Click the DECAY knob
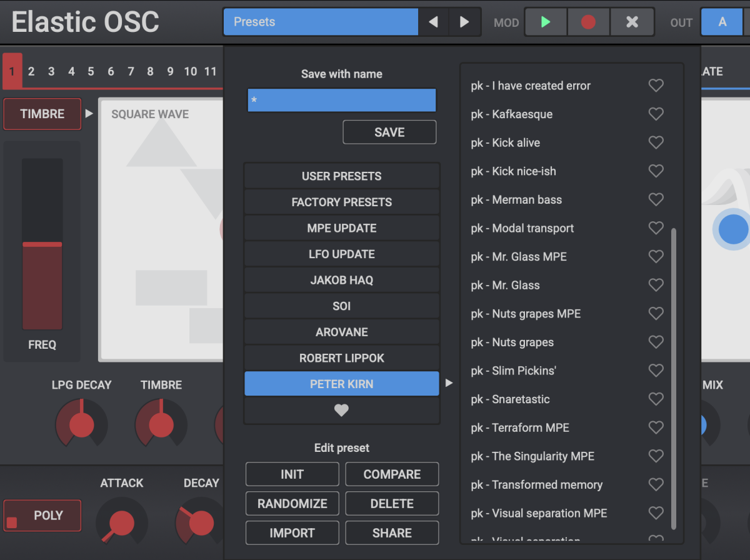 click(201, 522)
